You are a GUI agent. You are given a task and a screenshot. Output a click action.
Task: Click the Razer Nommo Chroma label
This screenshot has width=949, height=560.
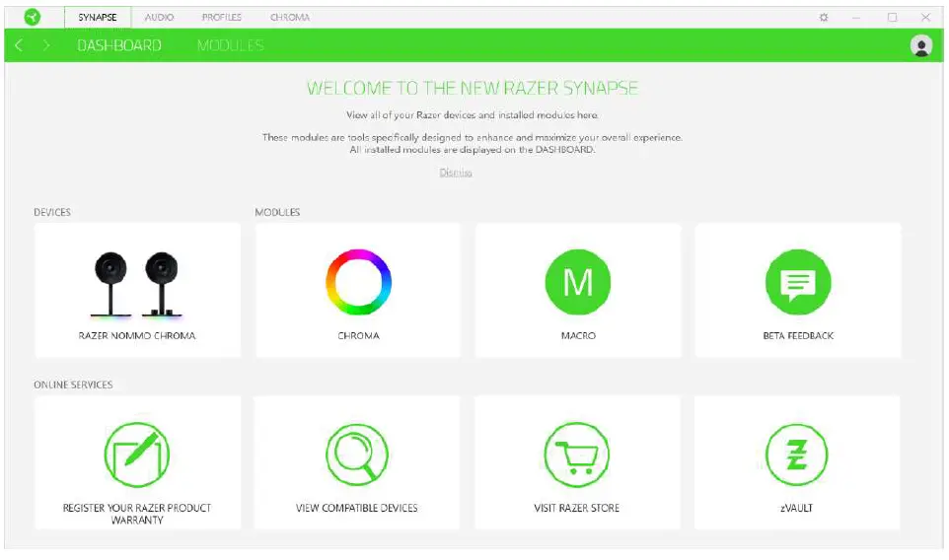137,335
